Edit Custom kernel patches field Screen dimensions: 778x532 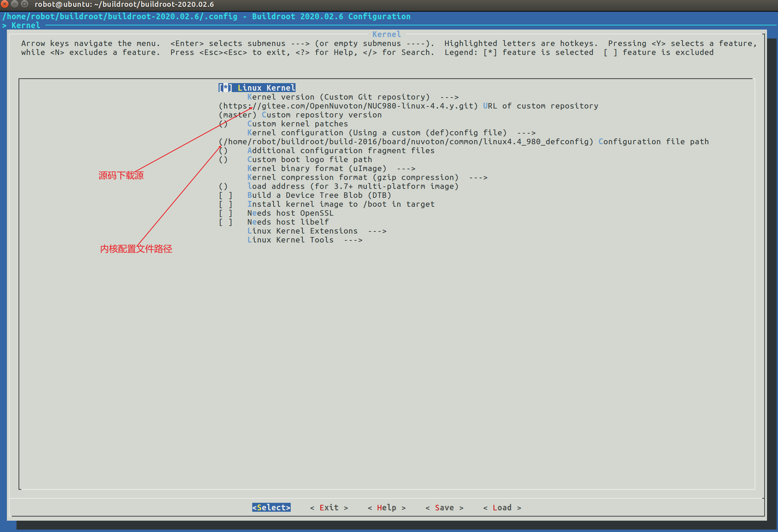coord(283,124)
